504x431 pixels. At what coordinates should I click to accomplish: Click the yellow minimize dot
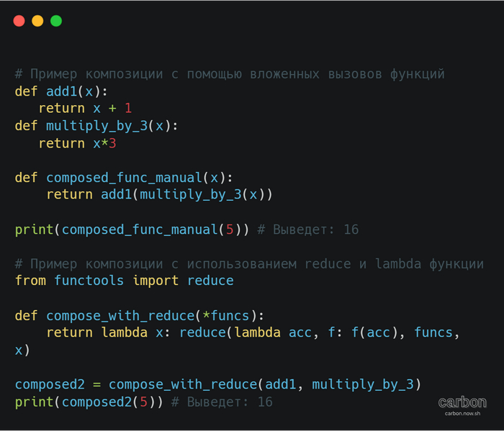pos(37,21)
